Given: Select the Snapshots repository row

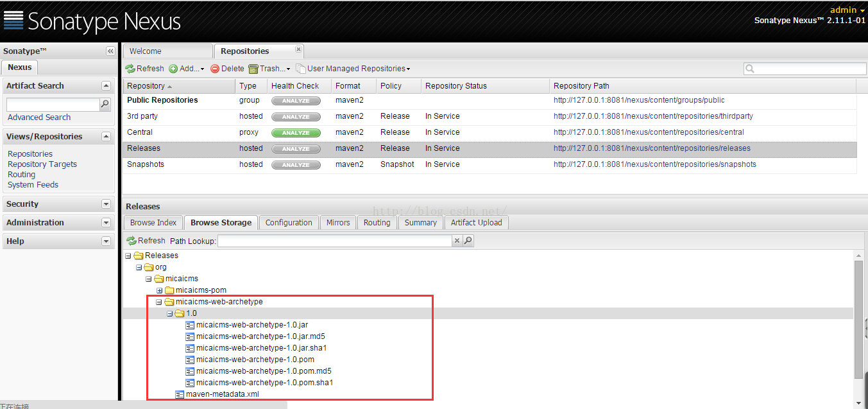Looking at the screenshot, I should pyautogui.click(x=489, y=164).
